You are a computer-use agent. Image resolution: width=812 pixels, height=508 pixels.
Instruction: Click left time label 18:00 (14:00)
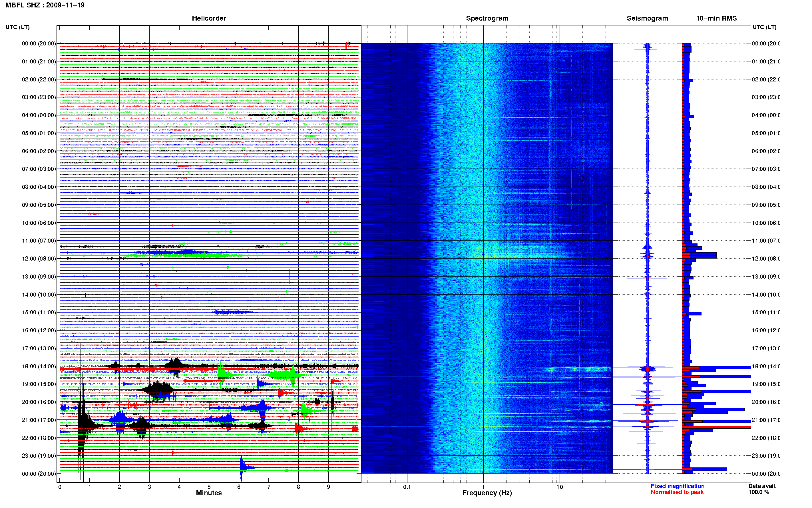click(39, 366)
